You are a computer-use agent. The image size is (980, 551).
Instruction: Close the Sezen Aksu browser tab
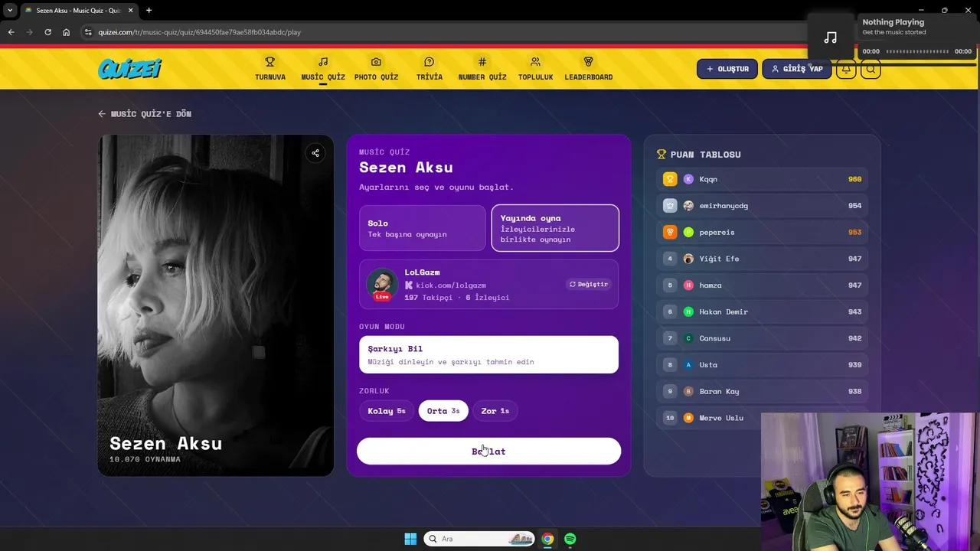(x=130, y=11)
